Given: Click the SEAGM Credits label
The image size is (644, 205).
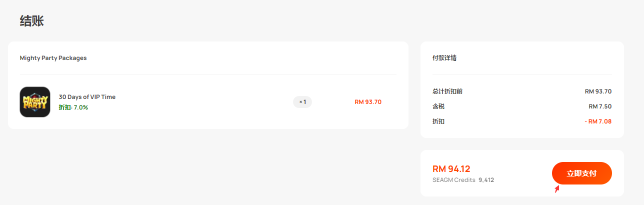Looking at the screenshot, I should 454,180.
